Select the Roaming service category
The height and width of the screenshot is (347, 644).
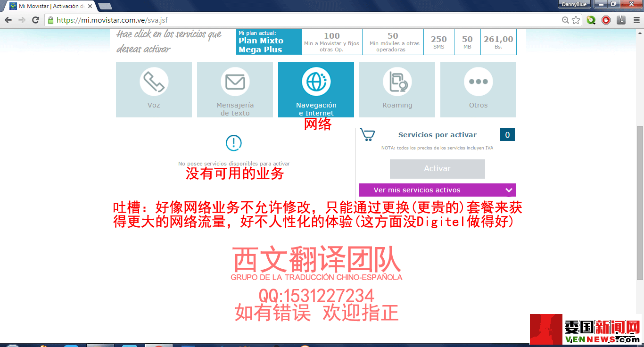[x=397, y=90]
